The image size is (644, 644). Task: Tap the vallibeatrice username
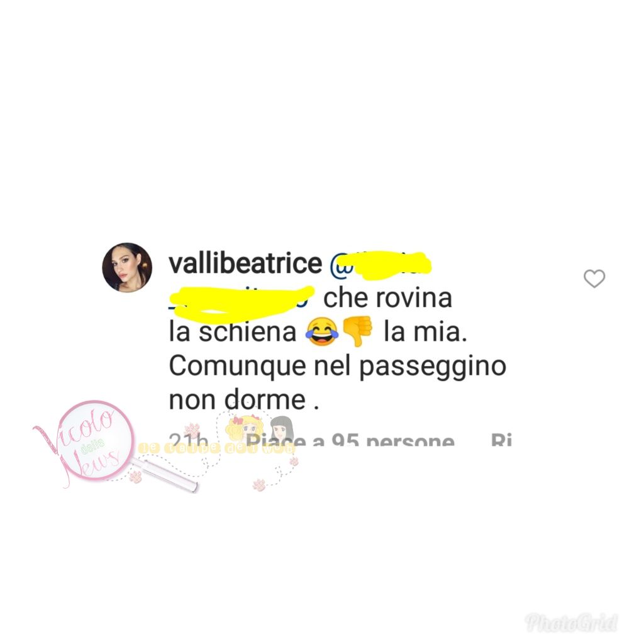(x=245, y=263)
